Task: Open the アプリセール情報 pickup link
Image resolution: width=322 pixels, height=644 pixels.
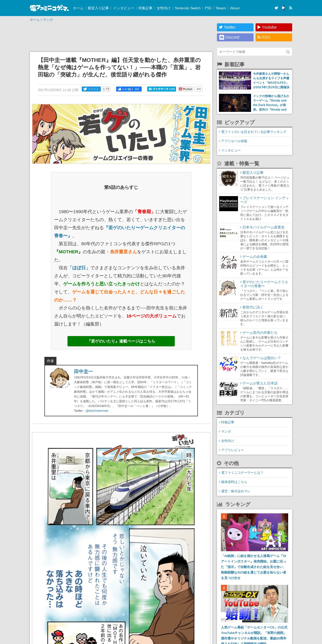Action: (x=234, y=141)
